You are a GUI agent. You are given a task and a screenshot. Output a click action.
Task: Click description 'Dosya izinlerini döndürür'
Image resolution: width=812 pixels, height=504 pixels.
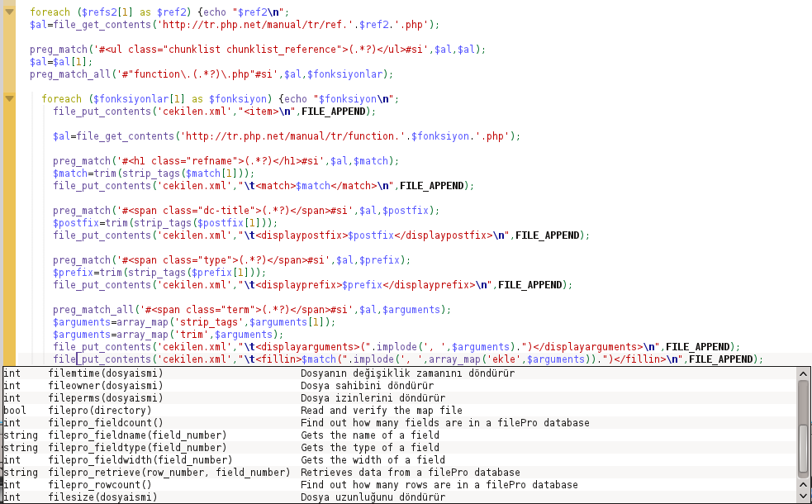[373, 397]
